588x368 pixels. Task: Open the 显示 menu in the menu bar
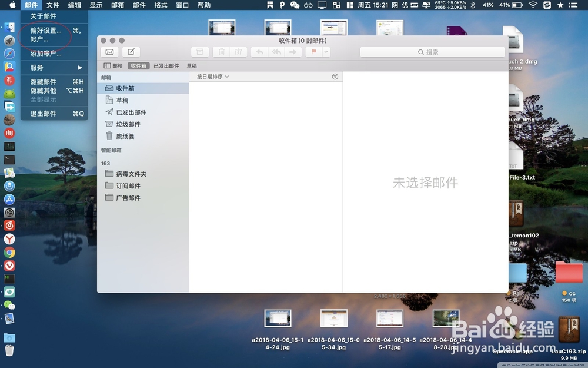tap(96, 5)
